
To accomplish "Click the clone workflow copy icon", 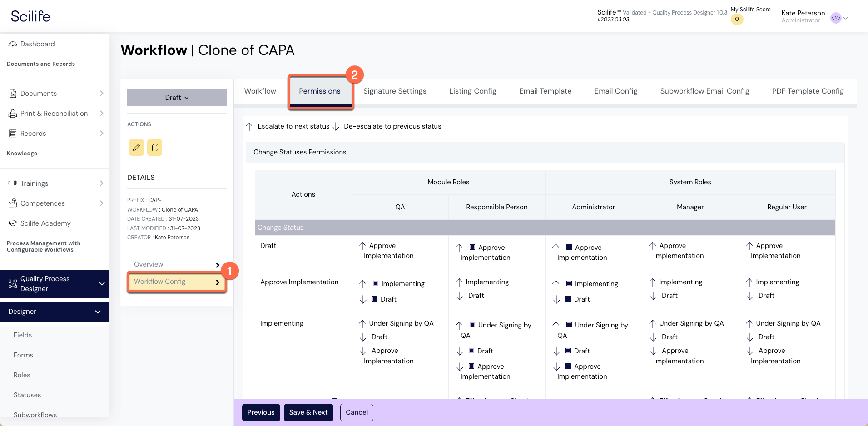I will [x=154, y=148].
